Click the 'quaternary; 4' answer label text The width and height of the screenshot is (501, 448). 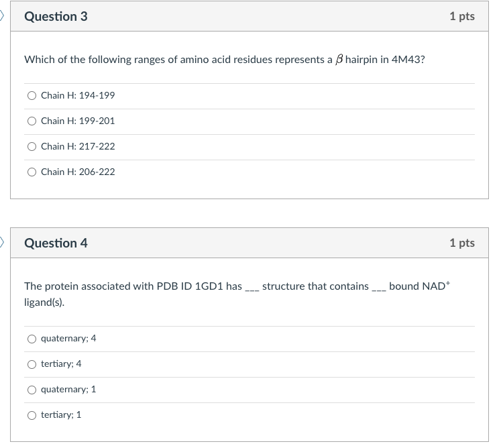[x=68, y=339]
